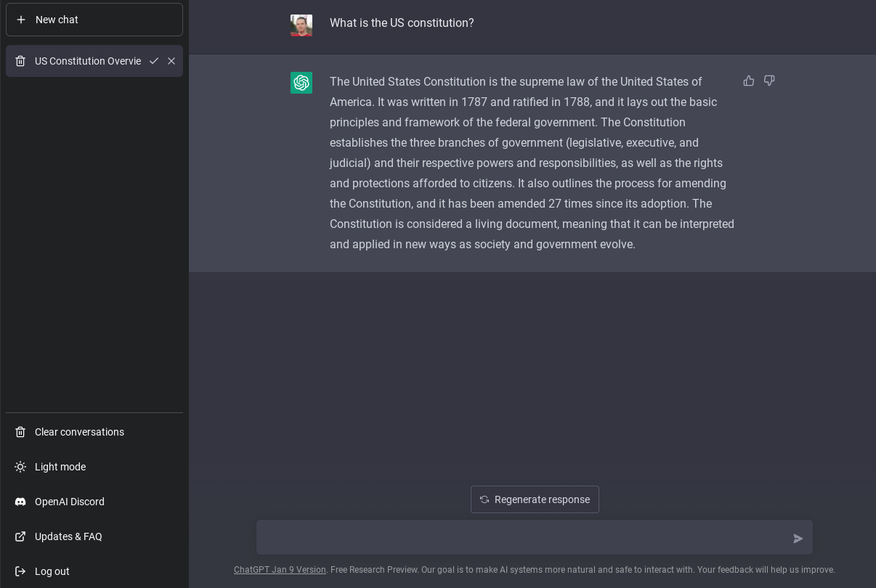Screen dimensions: 876x588
Task: Click Clear conversations in sidebar
Action: point(79,432)
